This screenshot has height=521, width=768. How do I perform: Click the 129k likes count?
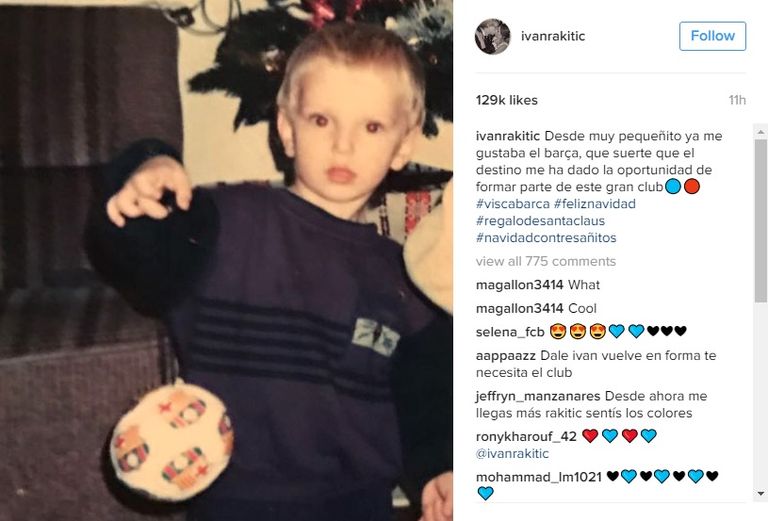point(506,100)
